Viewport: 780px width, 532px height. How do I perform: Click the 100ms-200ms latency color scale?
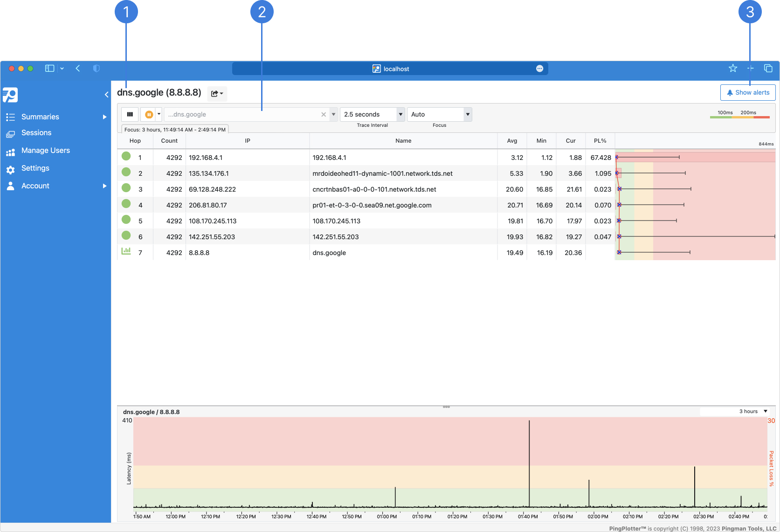tap(739, 118)
